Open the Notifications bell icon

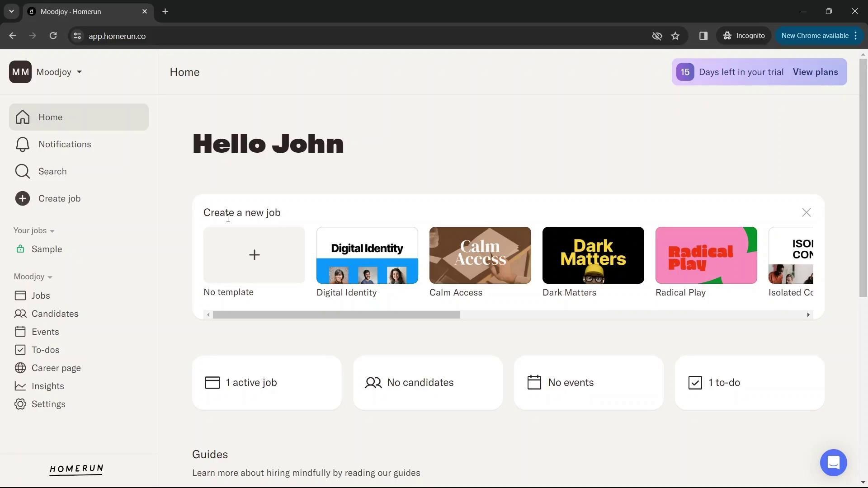click(x=23, y=145)
